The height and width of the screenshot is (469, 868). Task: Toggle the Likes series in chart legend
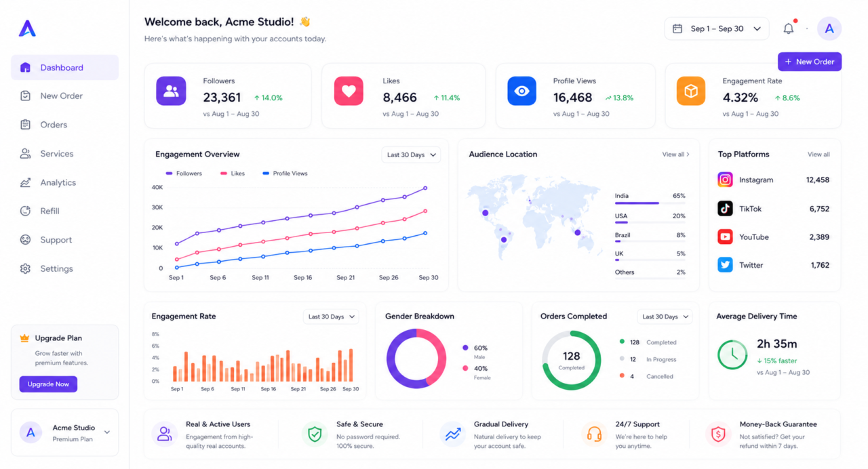click(233, 174)
